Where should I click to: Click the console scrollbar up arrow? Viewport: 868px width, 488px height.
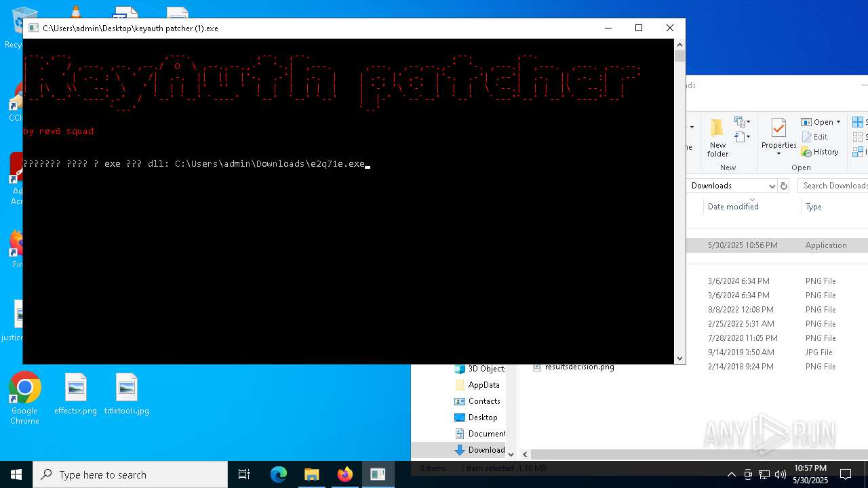pyautogui.click(x=679, y=44)
